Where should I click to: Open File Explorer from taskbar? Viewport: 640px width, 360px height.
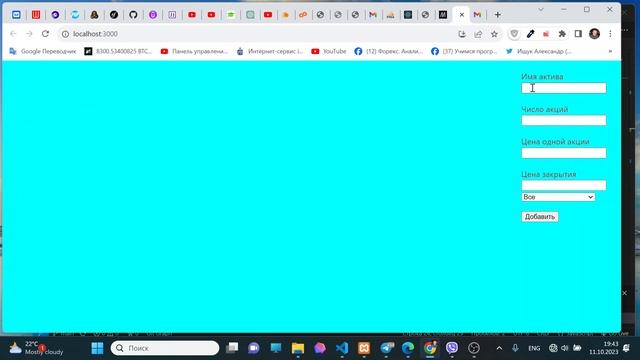tap(298, 348)
